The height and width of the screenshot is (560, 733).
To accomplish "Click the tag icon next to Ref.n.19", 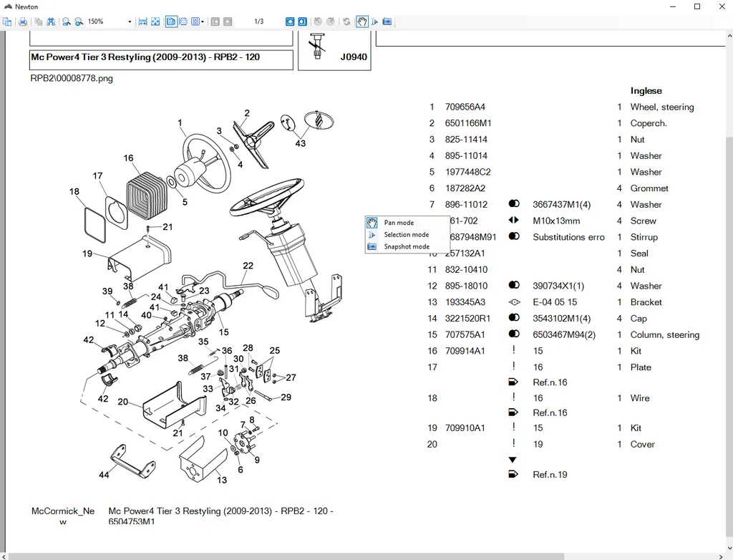I will coord(513,474).
